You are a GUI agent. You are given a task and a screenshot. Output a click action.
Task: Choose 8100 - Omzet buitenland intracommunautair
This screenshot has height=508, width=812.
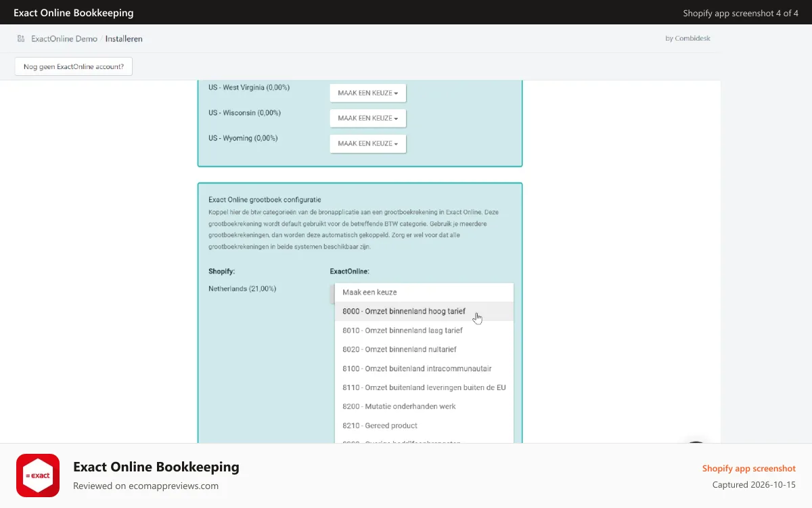[x=424, y=368]
